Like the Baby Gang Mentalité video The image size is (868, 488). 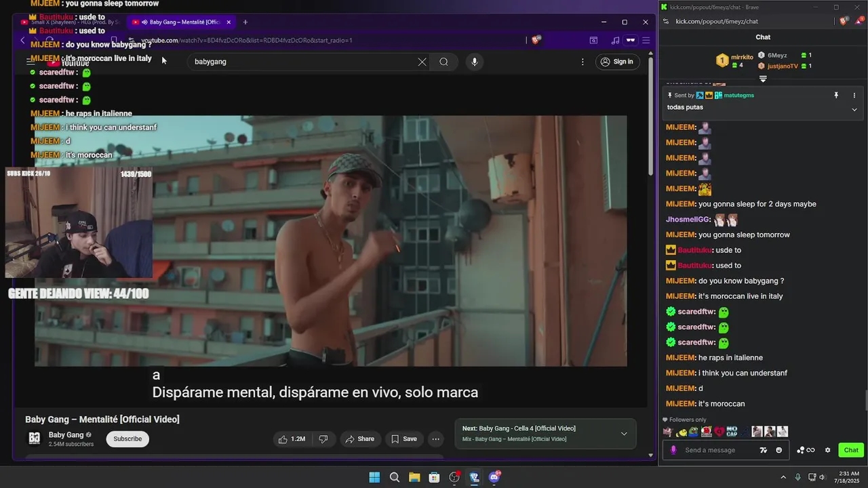[x=292, y=439]
